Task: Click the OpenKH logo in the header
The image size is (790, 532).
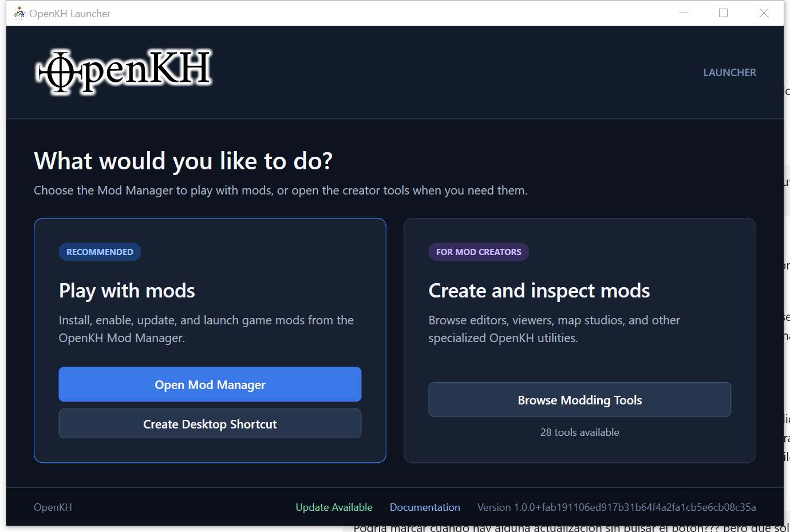Action: pyautogui.click(x=123, y=72)
